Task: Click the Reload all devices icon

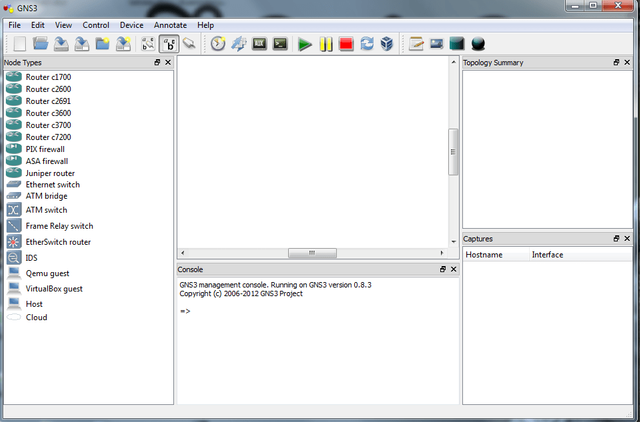Action: 367,44
